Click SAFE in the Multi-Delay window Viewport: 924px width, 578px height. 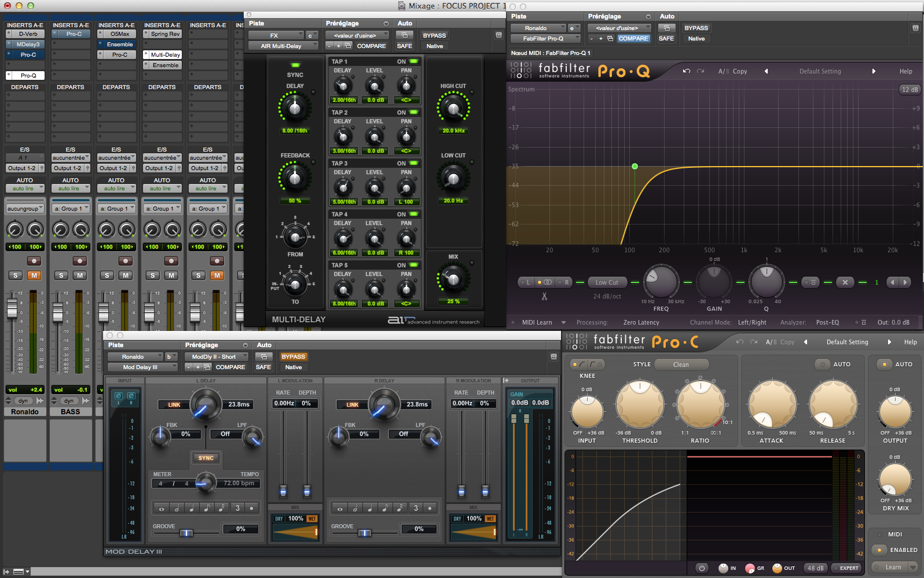[405, 46]
